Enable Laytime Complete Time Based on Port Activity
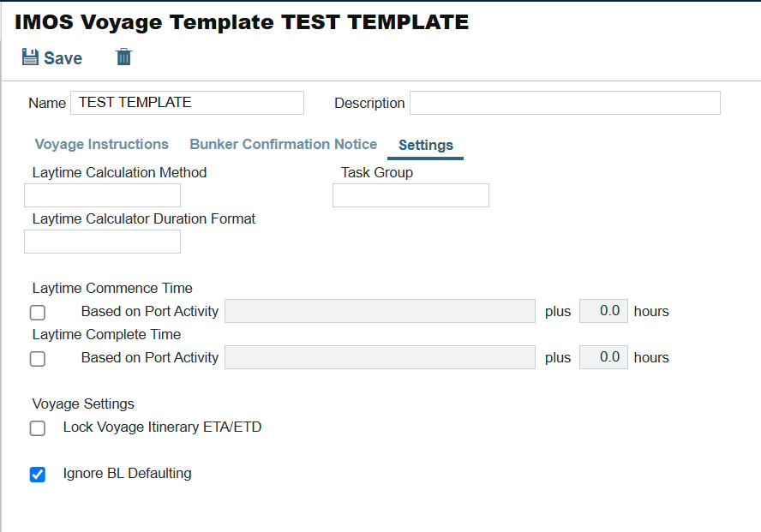Image resolution: width=761 pixels, height=532 pixels. 38,359
